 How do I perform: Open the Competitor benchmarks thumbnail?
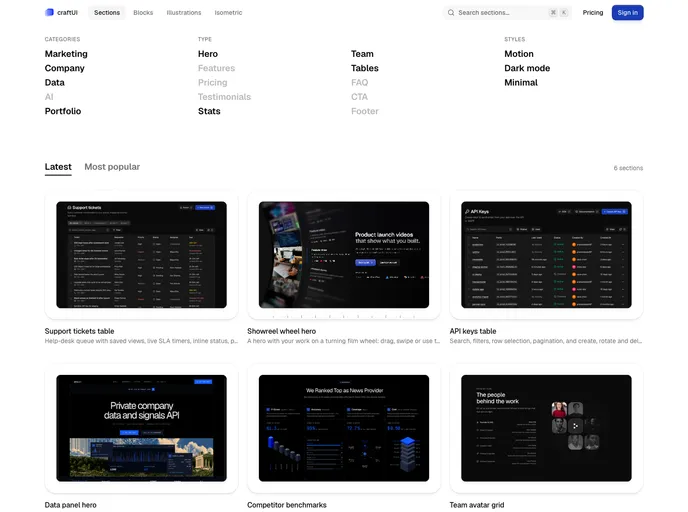[344, 428]
